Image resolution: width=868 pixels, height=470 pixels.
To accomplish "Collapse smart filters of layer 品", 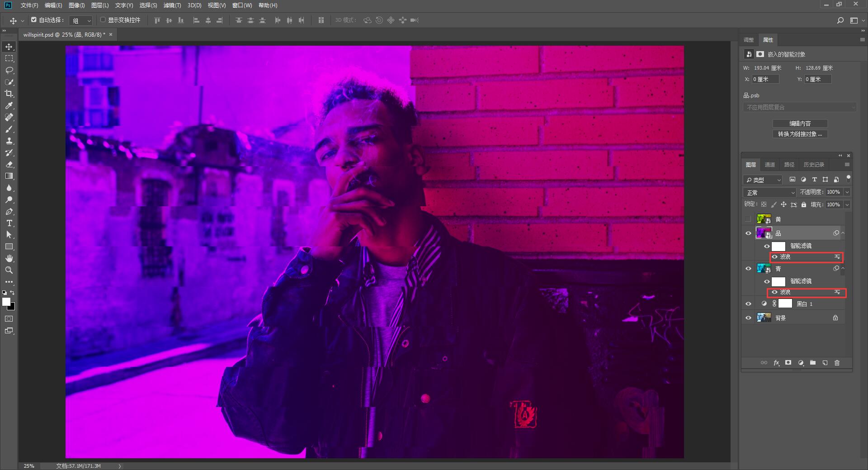I will click(843, 233).
